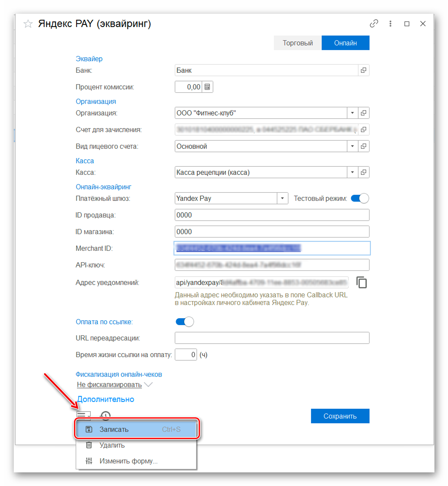Choose Записать in the popup menu

[136, 429]
